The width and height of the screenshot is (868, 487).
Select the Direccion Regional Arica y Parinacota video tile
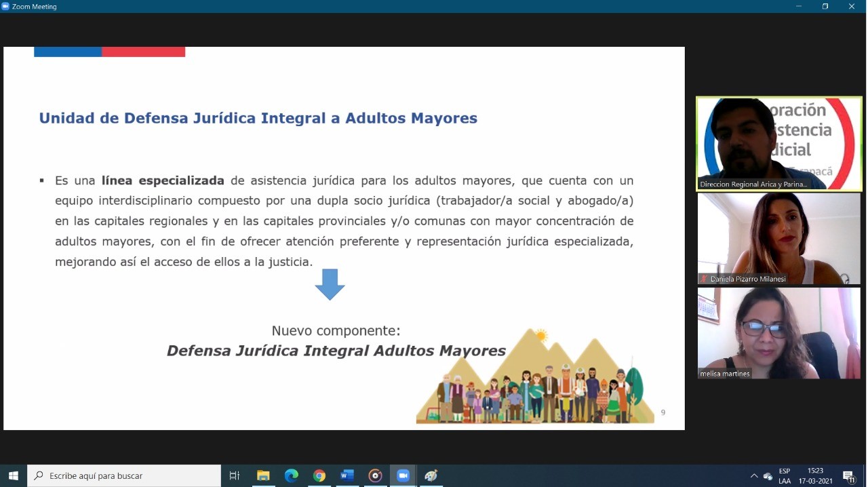[778, 143]
